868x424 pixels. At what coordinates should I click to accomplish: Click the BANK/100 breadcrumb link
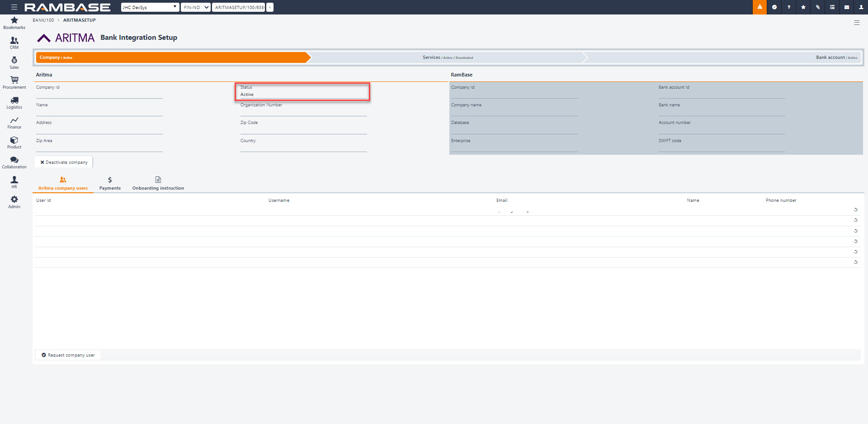coord(43,20)
